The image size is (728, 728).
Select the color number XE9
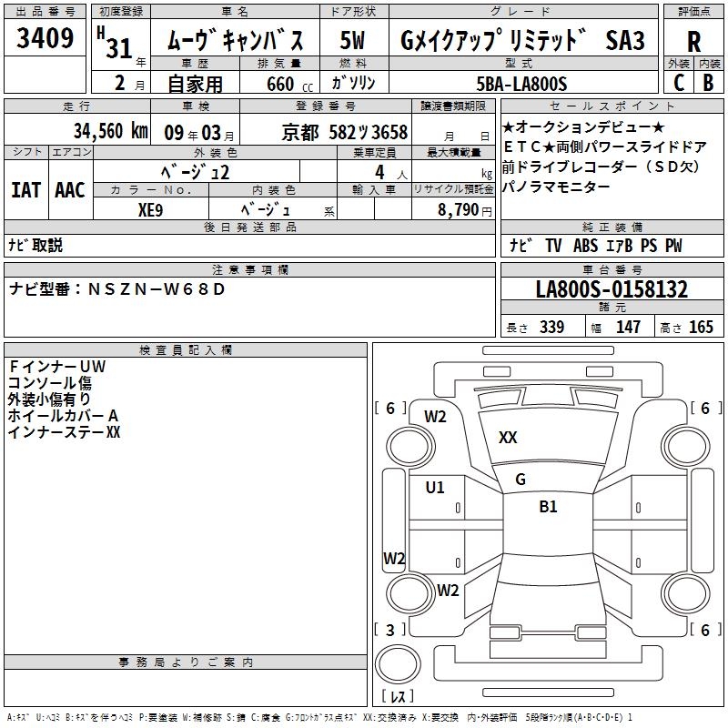150,208
